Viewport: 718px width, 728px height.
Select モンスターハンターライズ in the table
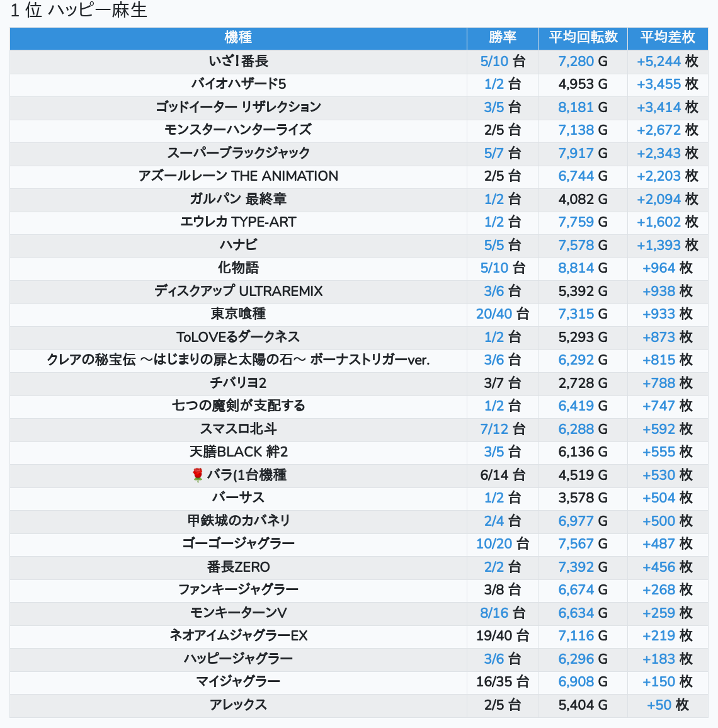pyautogui.click(x=238, y=130)
